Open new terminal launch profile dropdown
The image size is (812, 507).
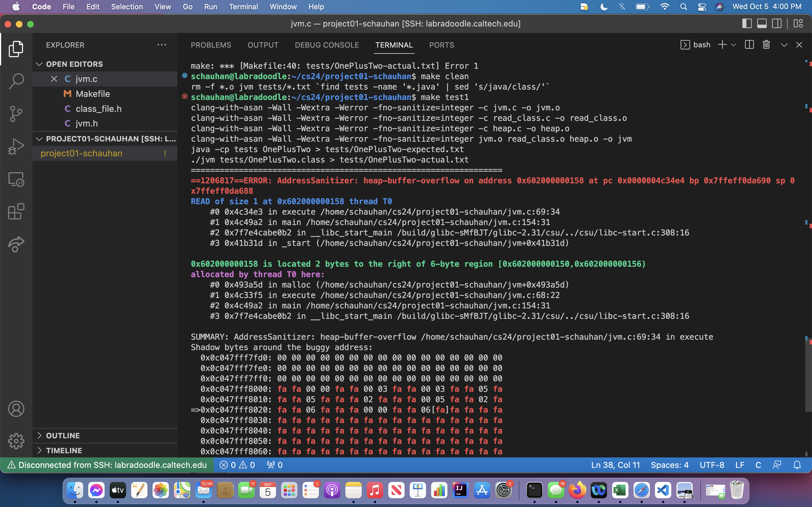point(734,45)
